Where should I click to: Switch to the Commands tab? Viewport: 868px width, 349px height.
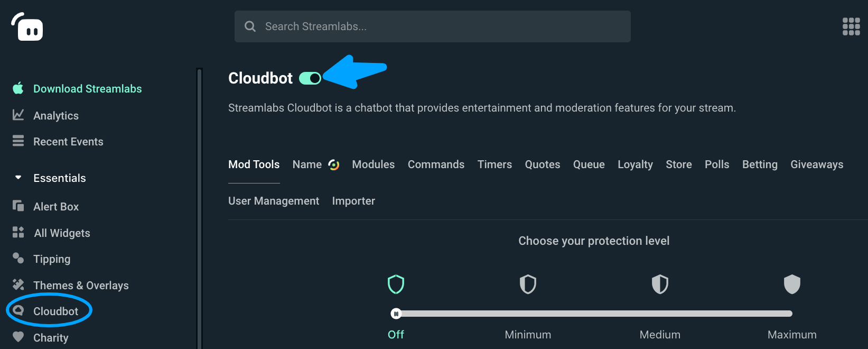click(436, 164)
